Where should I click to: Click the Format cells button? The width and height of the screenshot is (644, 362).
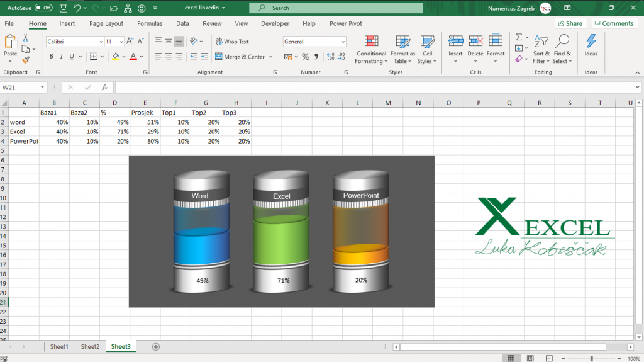496,49
